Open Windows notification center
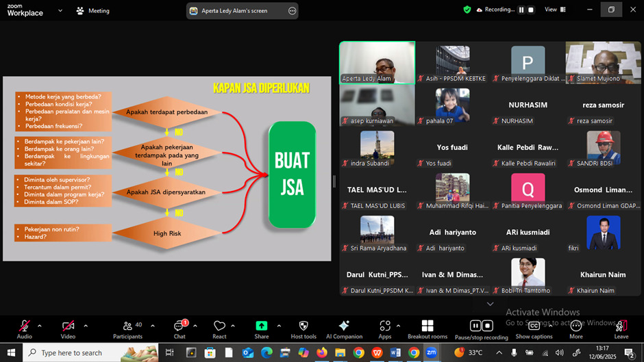644x362 pixels. click(629, 352)
